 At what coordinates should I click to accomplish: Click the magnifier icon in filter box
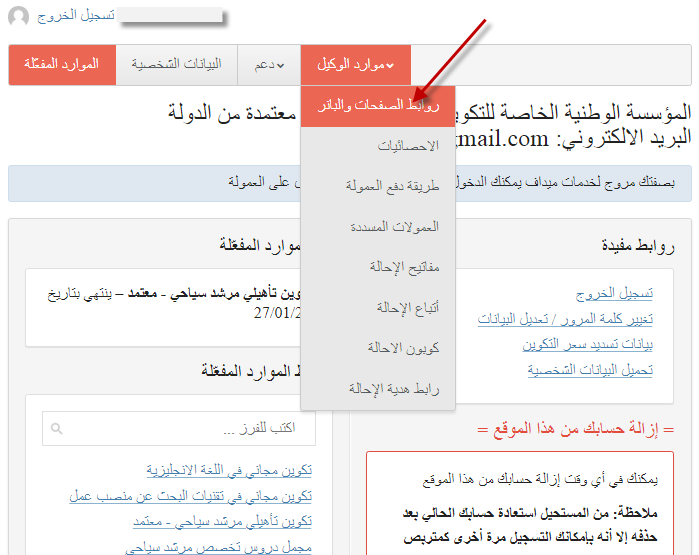[57, 428]
